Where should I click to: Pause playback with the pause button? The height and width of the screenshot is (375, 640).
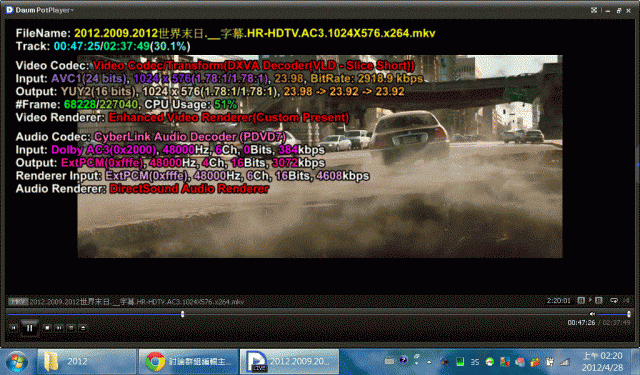pyautogui.click(x=29, y=328)
